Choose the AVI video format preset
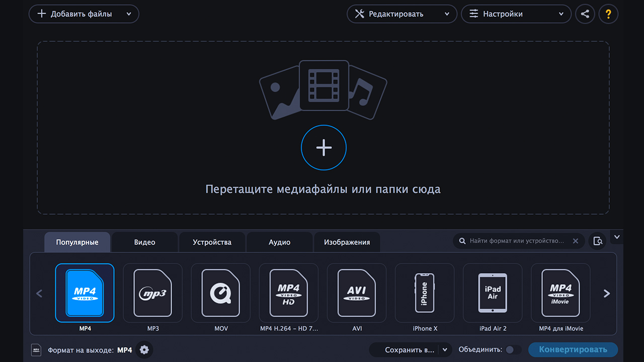The height and width of the screenshot is (362, 644). 356,293
